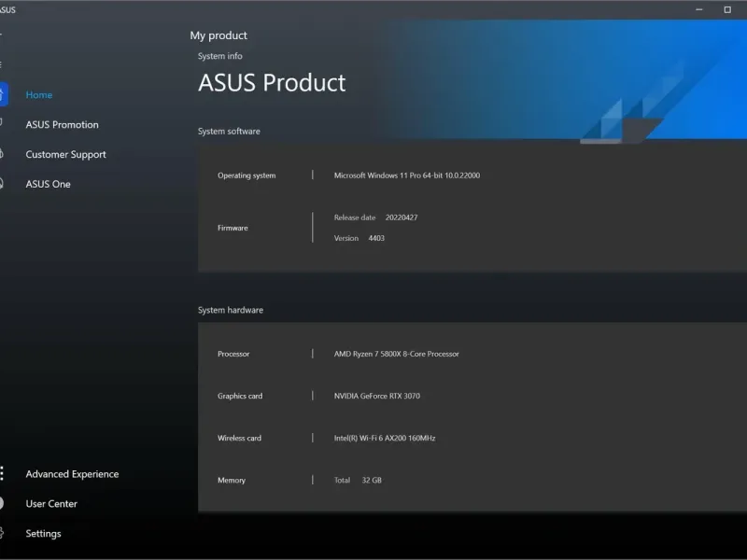Select 'NVIDIA GeForce RTX 3070' text
The width and height of the screenshot is (747, 560).
[377, 396]
